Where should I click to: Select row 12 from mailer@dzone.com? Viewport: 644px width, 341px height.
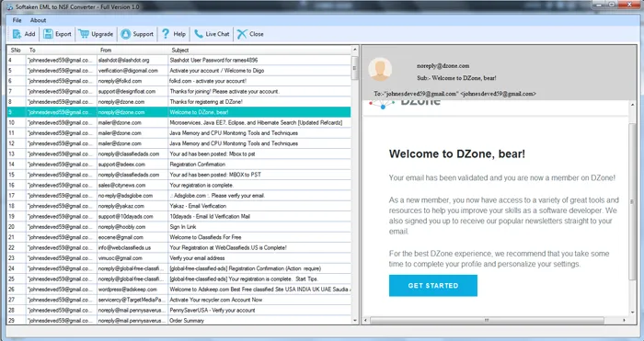point(179,143)
